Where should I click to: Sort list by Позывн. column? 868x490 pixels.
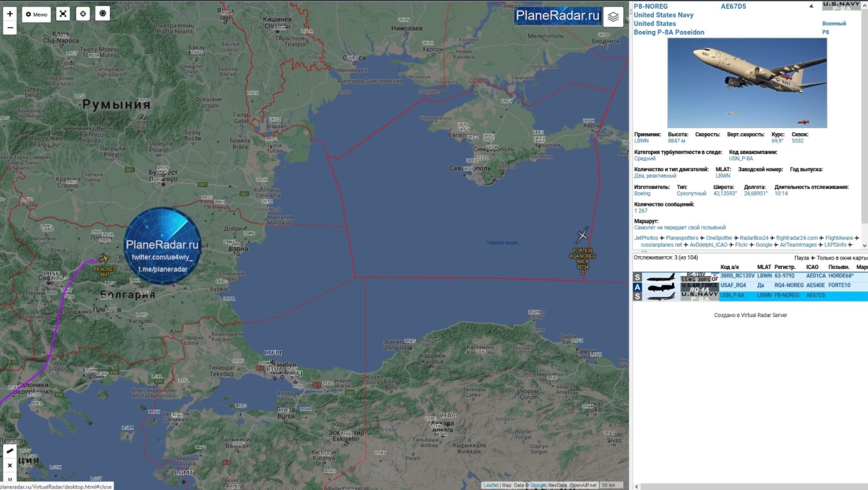coord(839,267)
